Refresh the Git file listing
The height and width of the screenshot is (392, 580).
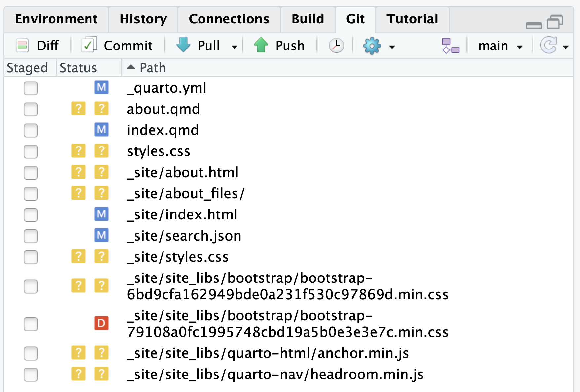coord(548,46)
